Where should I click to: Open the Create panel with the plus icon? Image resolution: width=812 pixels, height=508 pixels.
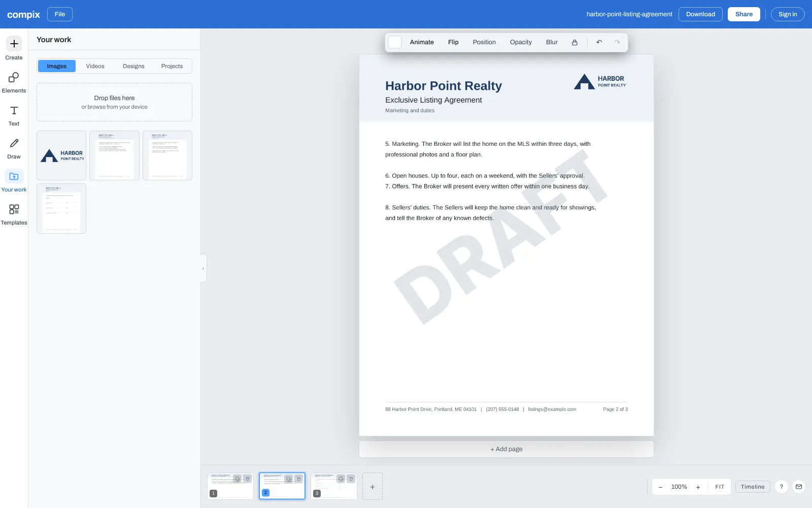click(14, 48)
